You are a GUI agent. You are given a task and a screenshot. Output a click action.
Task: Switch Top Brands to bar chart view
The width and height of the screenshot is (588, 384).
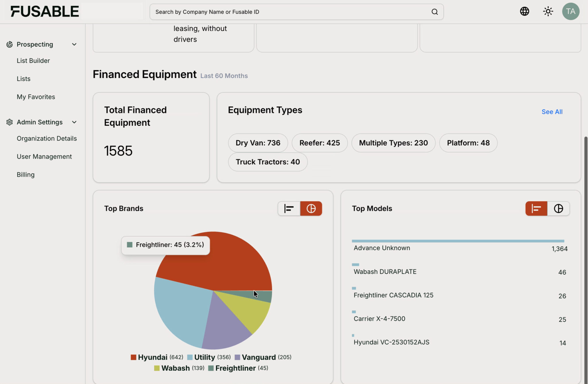tap(289, 208)
